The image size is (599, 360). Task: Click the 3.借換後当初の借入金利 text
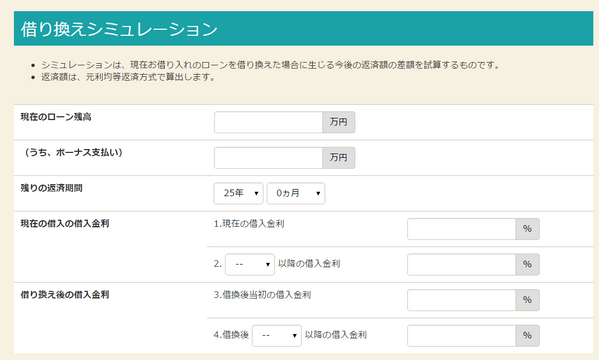[x=262, y=295]
